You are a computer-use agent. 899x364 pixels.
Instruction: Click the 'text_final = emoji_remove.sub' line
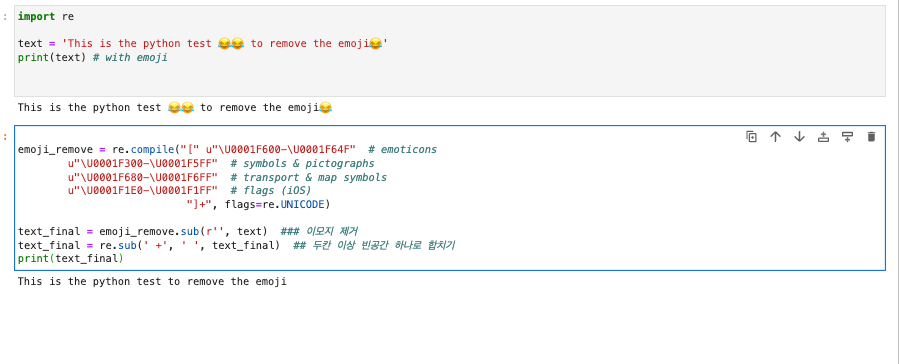click(188, 231)
